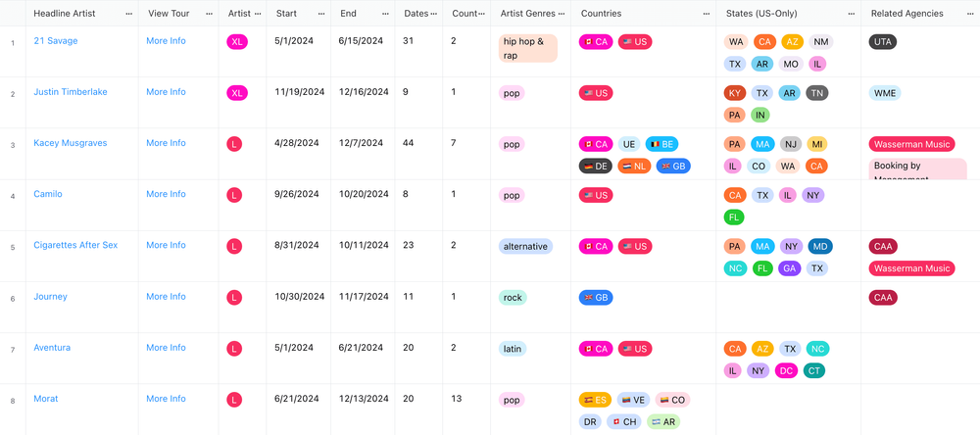Open Related Agencies column options menu
The width and height of the screenshot is (980, 435).
coord(969,13)
